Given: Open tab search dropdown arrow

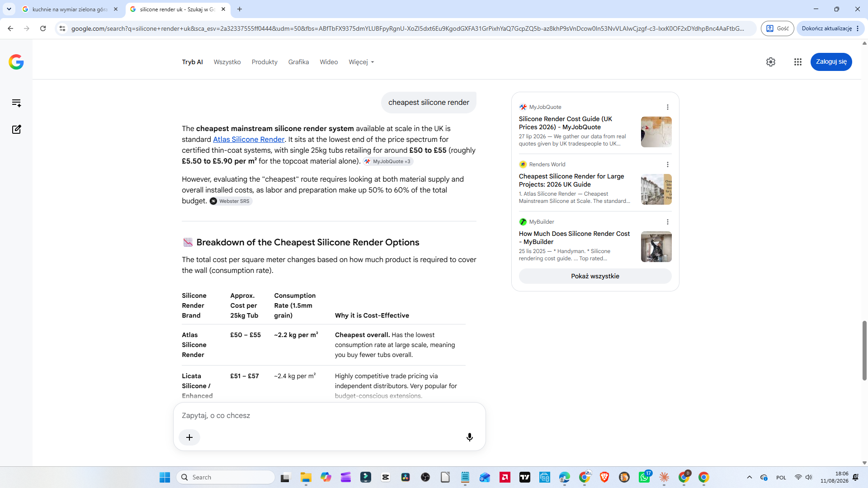Looking at the screenshot, I should point(9,9).
